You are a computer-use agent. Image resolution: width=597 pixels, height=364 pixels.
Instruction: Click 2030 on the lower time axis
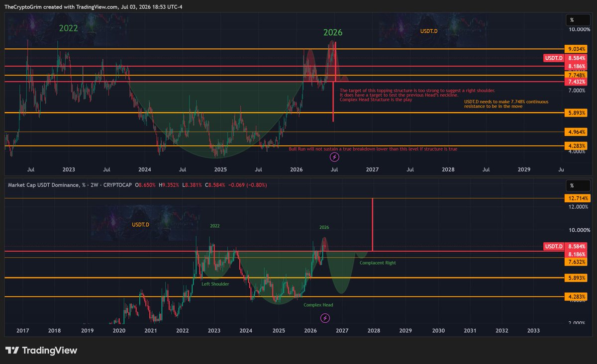(438, 330)
